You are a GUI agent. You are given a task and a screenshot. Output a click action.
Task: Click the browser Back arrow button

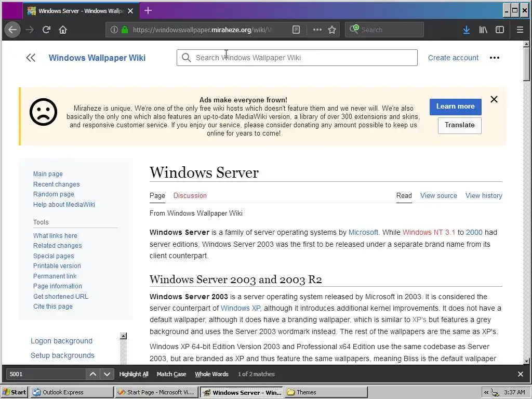point(12,30)
